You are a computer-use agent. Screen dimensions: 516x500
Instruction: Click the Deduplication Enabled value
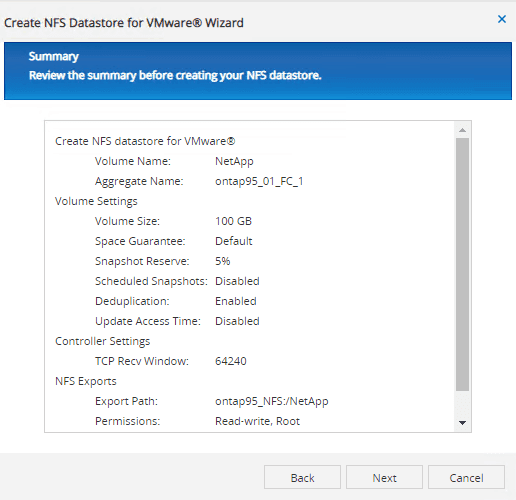click(236, 301)
